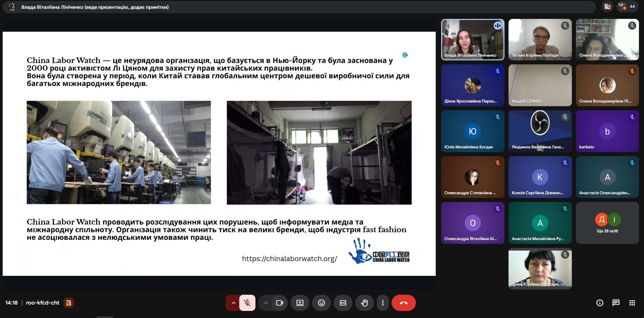Screen dimensions: 644x318
Task: Leave the call with red hang-up button
Action: click(403, 303)
